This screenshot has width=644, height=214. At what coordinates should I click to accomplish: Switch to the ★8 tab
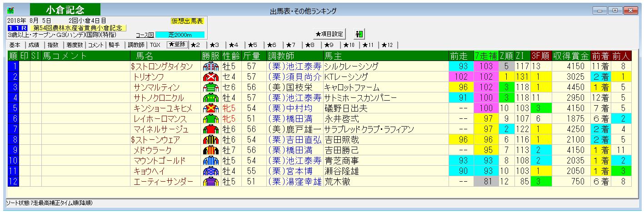[309, 45]
